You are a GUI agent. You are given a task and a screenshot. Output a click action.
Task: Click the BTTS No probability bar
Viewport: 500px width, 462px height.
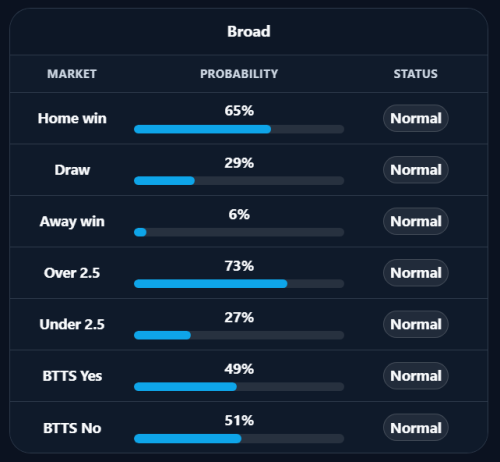pos(239,438)
